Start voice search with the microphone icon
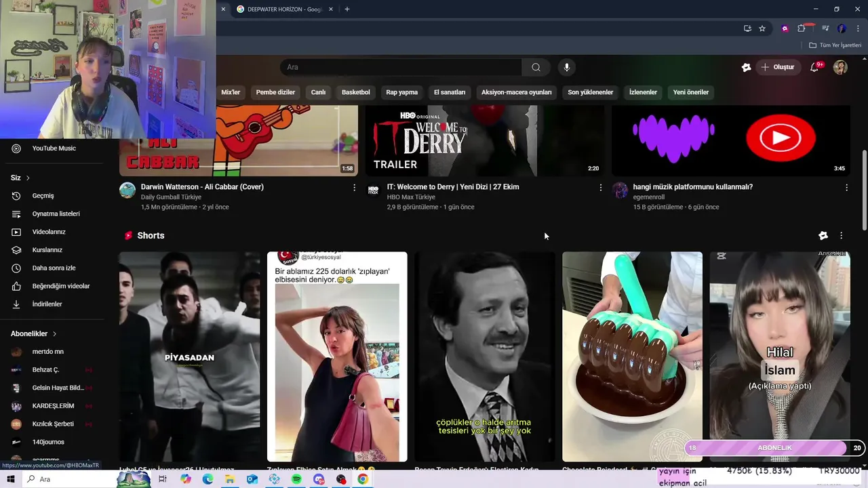This screenshot has width=868, height=488. coord(567,67)
